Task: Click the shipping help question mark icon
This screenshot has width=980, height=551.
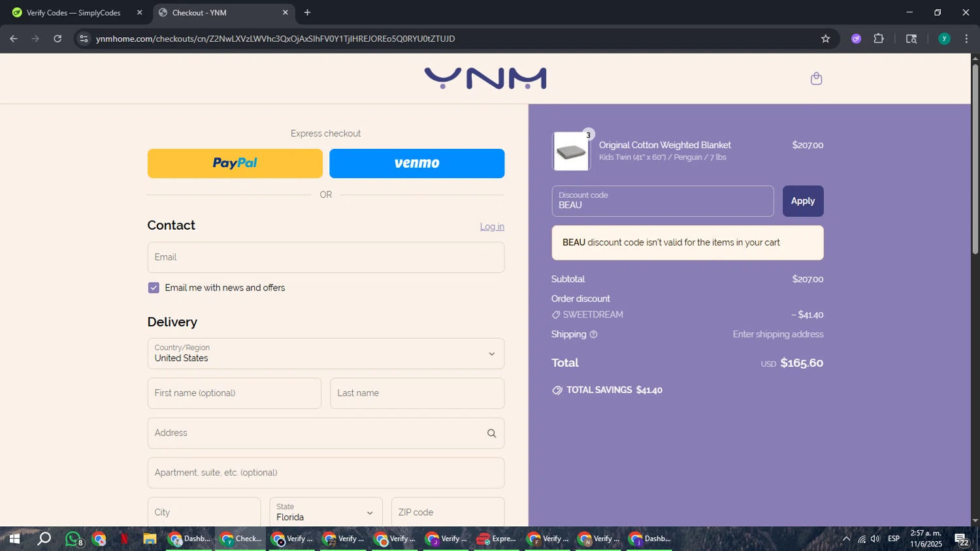Action: pyautogui.click(x=593, y=334)
